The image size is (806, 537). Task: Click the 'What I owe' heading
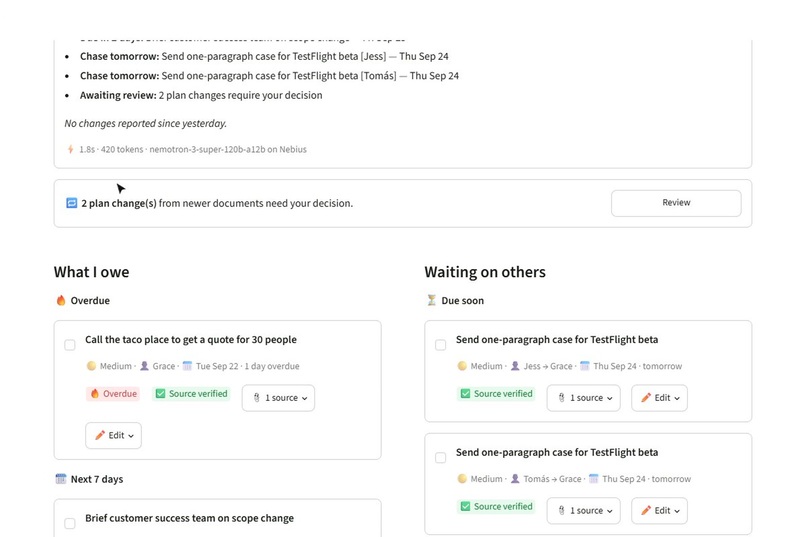pos(91,272)
